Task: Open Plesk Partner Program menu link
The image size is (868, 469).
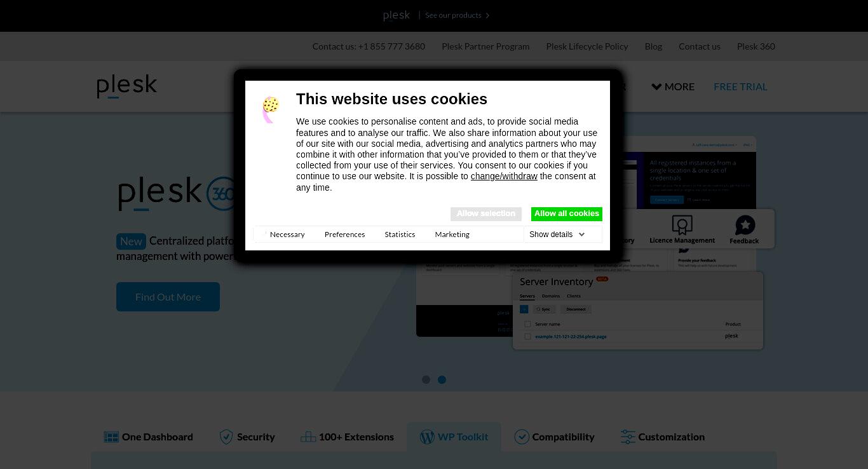Action: (485, 46)
